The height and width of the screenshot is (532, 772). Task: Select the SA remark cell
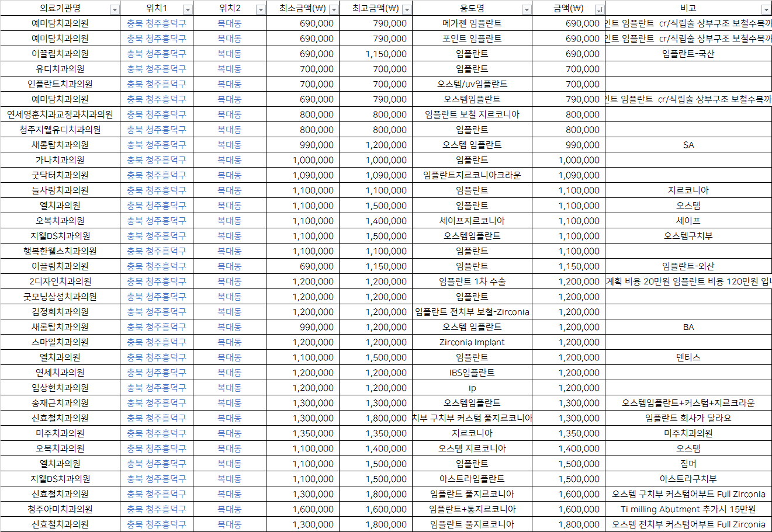pos(688,145)
